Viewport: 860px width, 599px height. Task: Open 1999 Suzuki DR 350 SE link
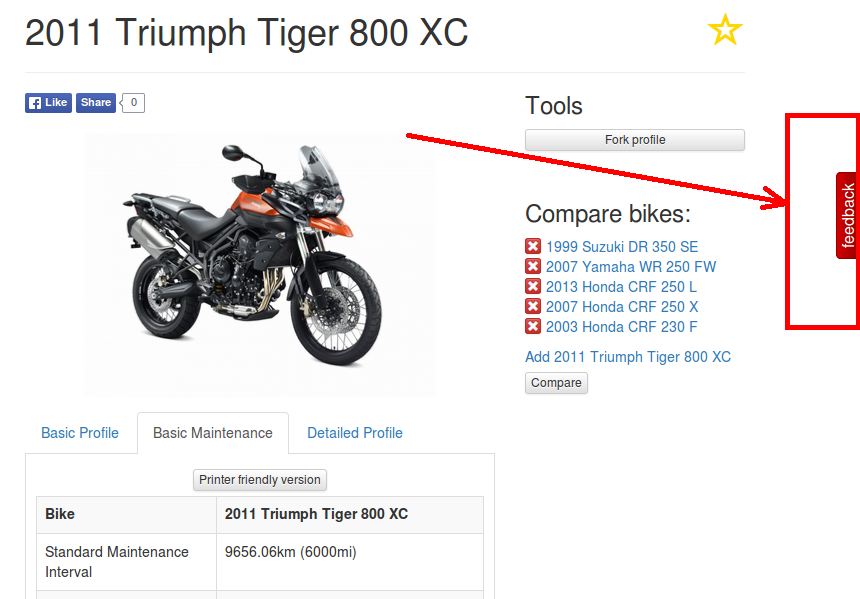point(622,247)
